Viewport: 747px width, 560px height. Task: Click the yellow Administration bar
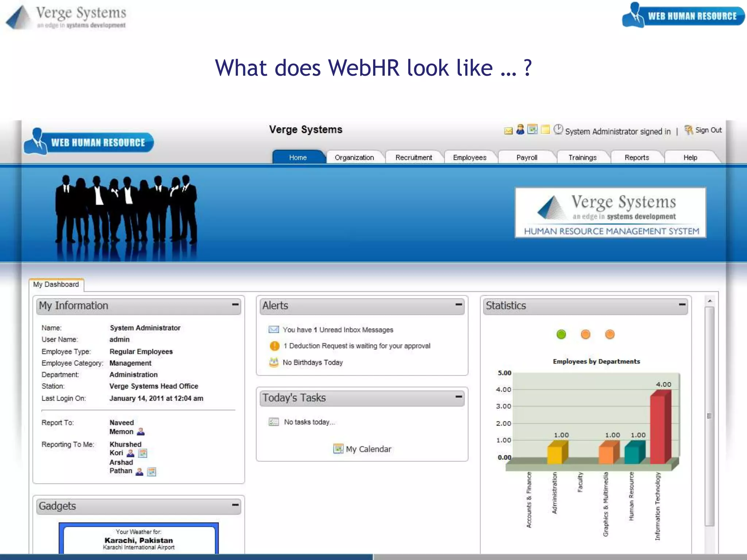tap(557, 452)
